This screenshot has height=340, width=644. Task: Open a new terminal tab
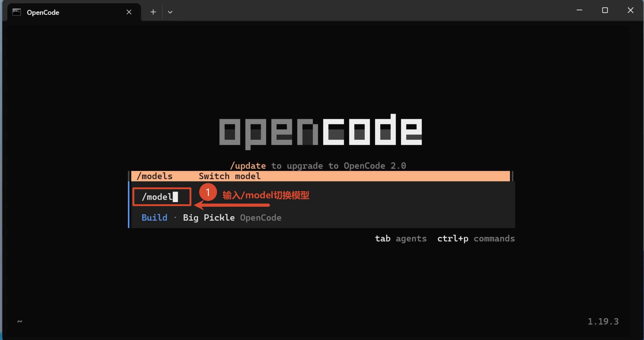click(x=153, y=12)
